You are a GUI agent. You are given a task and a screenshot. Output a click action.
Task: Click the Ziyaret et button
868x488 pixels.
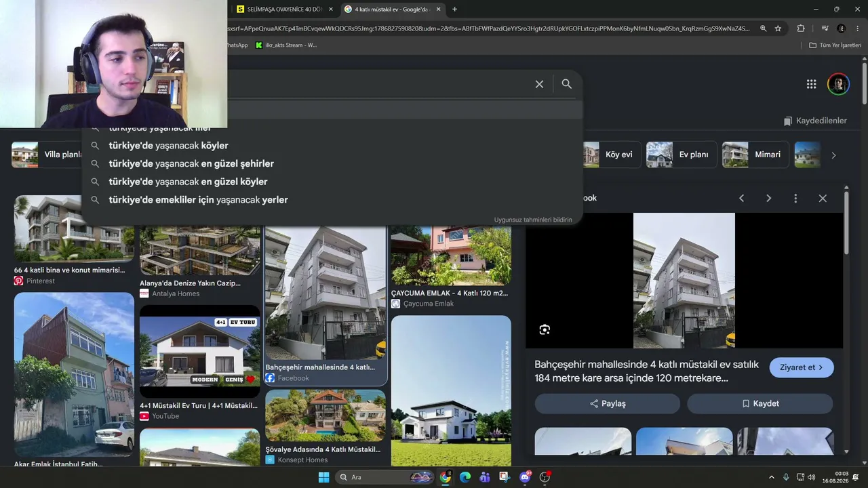tap(802, 367)
